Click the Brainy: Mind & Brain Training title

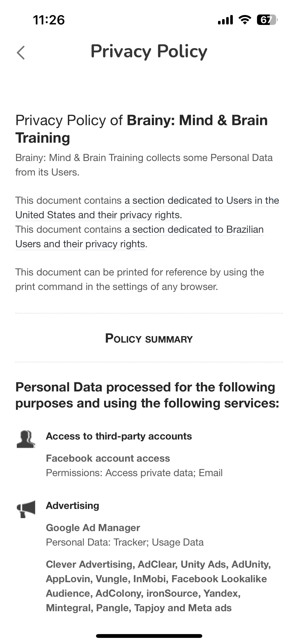pos(142,129)
